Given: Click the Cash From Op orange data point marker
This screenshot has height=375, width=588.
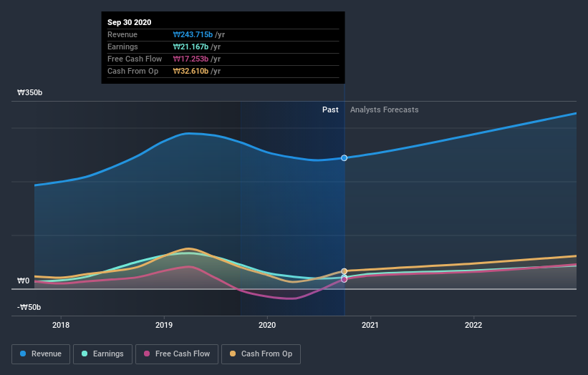Looking at the screenshot, I should tap(344, 271).
